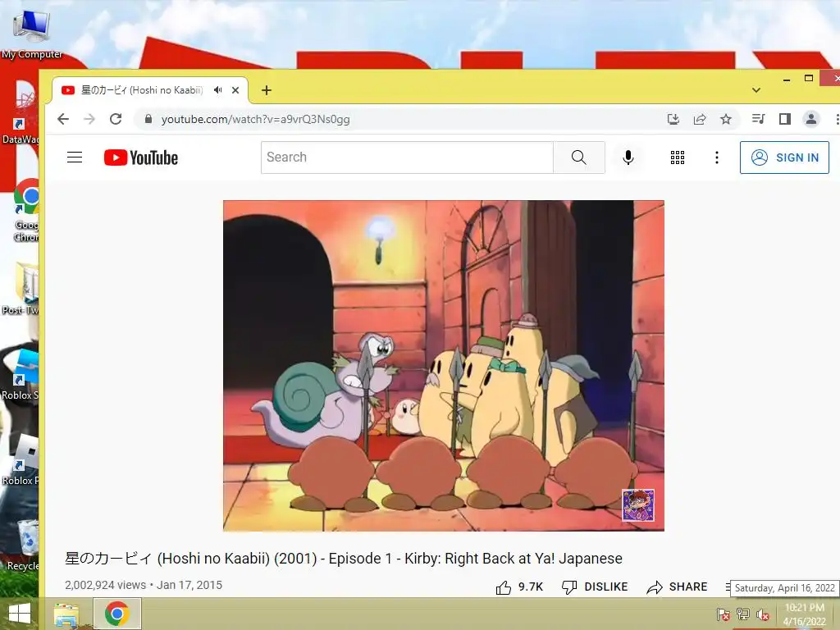The height and width of the screenshot is (630, 840).
Task: Search with your voice microphone
Action: tap(628, 157)
